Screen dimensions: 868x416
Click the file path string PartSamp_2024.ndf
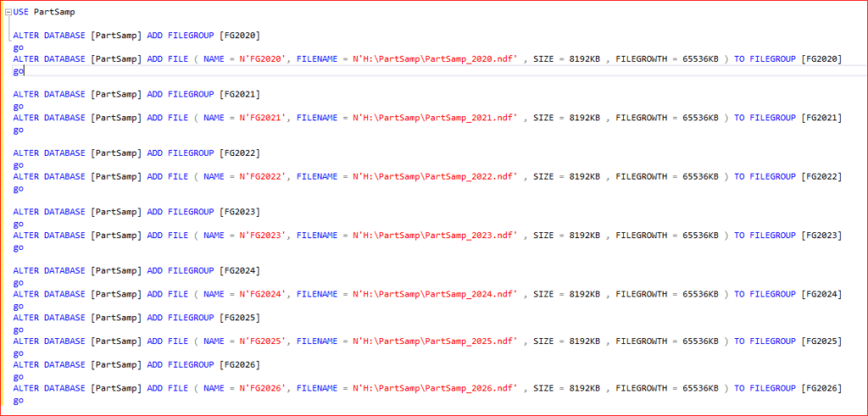click(435, 294)
